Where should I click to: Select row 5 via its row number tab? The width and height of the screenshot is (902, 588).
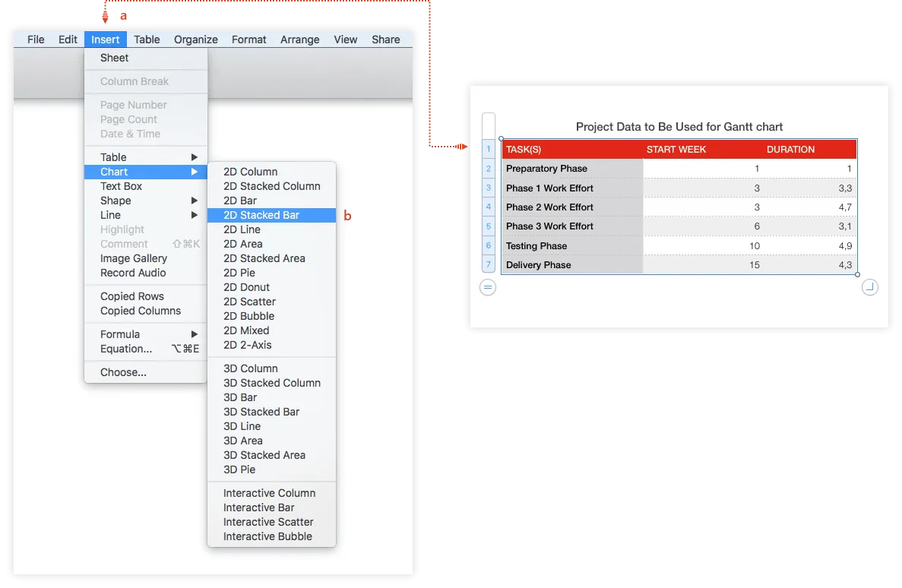pos(489,226)
